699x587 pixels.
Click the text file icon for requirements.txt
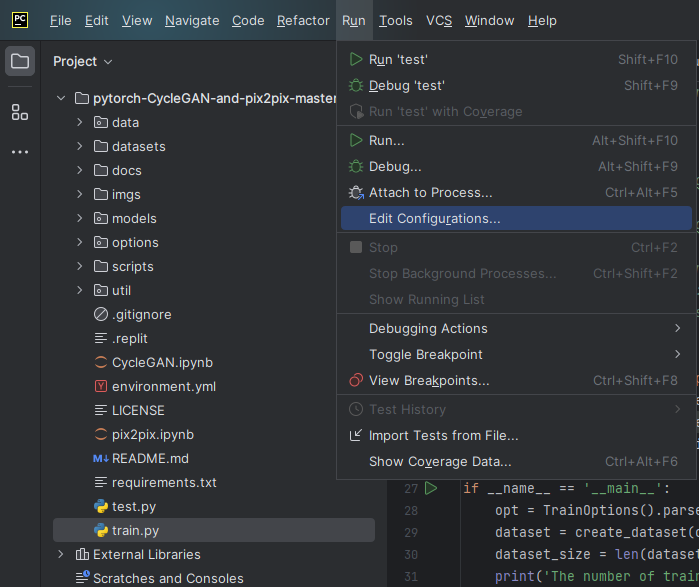click(x=101, y=482)
